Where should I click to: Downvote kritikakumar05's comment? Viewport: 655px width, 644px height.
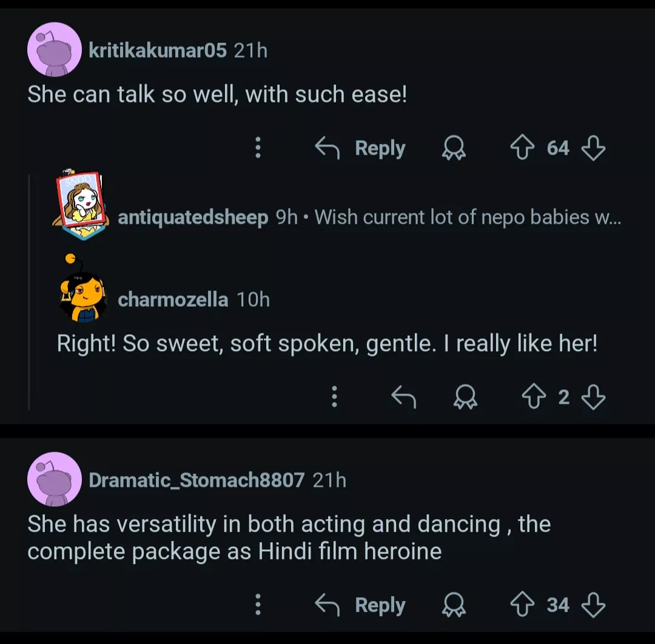(593, 148)
